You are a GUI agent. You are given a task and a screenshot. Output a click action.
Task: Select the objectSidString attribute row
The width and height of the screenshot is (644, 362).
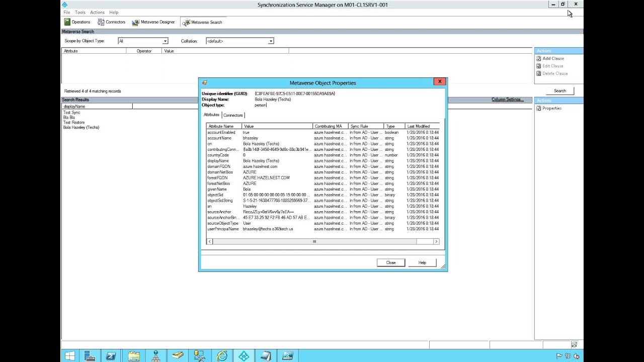323,201
